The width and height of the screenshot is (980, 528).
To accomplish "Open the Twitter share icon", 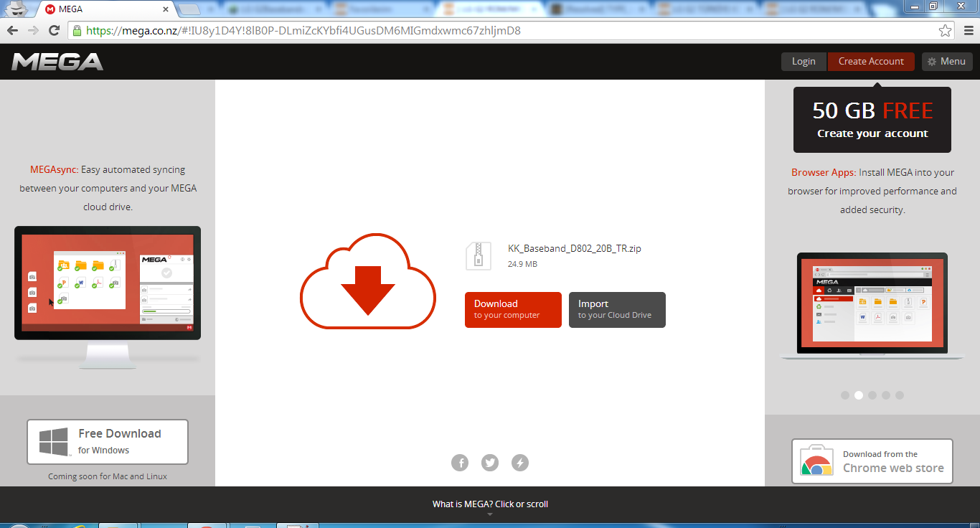I will click(490, 463).
